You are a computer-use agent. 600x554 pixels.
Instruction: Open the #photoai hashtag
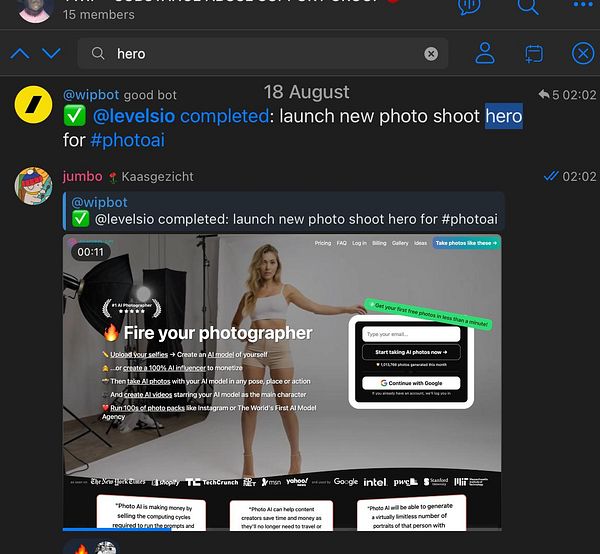(127, 140)
